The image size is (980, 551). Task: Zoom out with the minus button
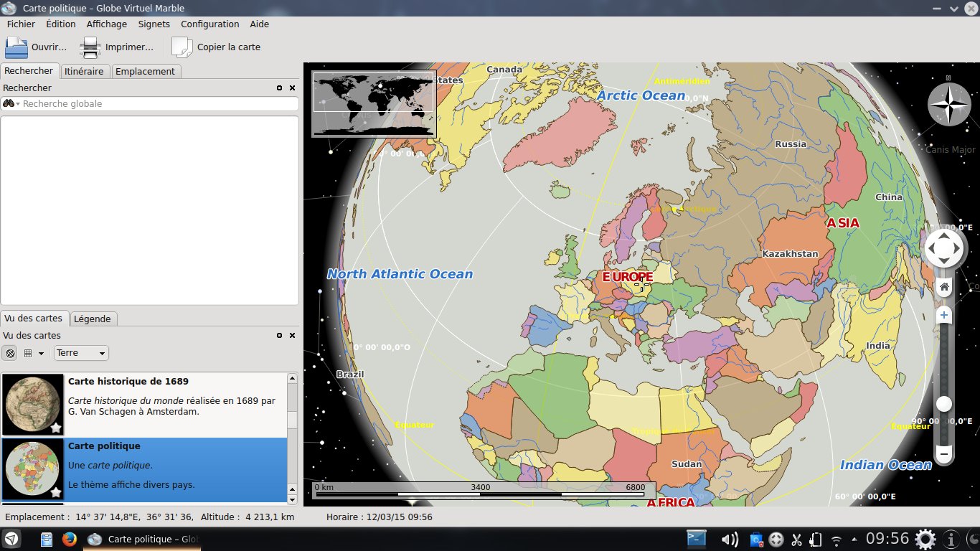point(944,453)
